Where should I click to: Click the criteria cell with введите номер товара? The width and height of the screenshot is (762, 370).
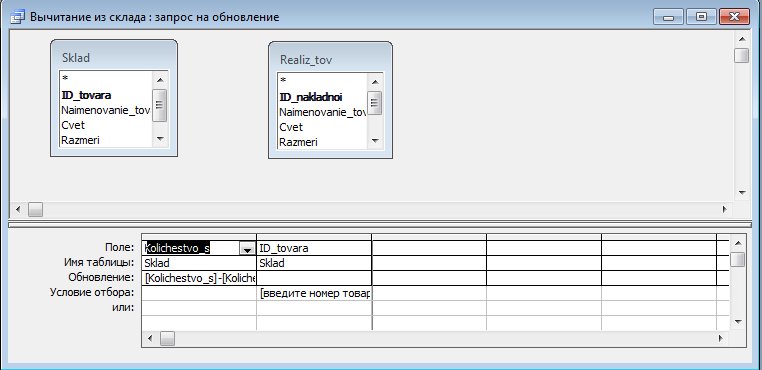click(314, 294)
